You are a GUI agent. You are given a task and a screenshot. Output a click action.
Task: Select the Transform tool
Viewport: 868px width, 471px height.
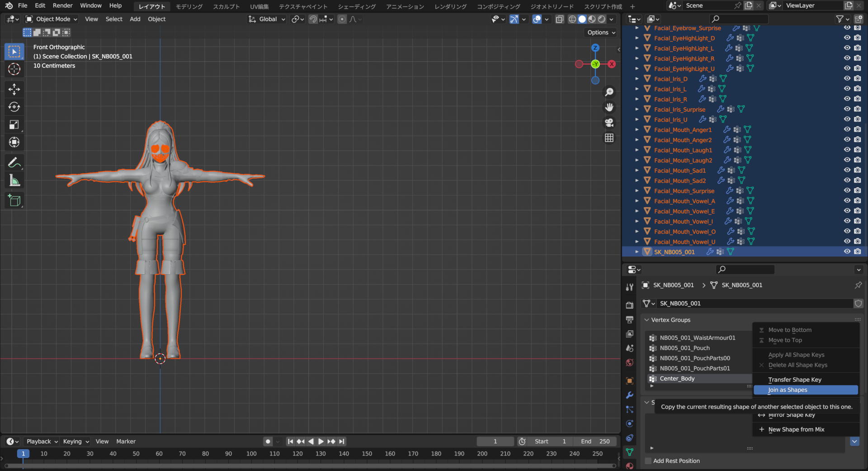click(x=14, y=142)
